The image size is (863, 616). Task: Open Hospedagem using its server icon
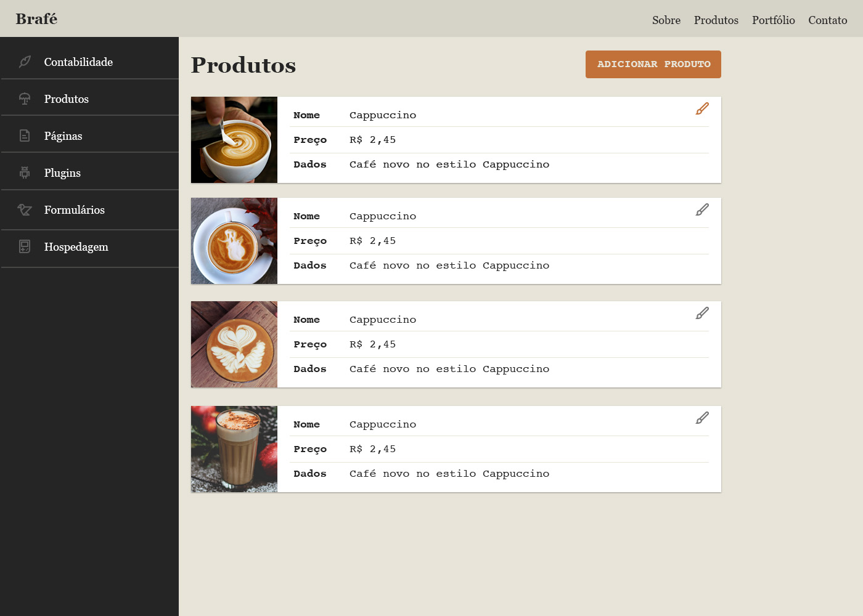pos(25,246)
